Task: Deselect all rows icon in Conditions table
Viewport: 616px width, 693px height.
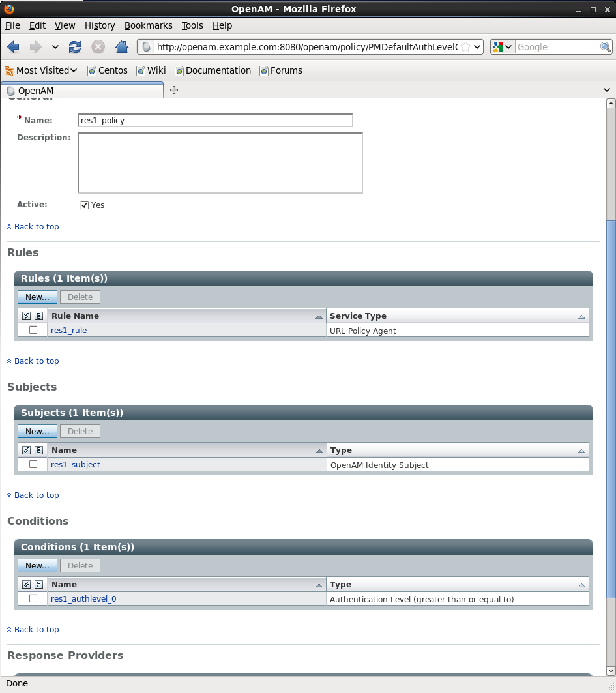Action: click(39, 585)
